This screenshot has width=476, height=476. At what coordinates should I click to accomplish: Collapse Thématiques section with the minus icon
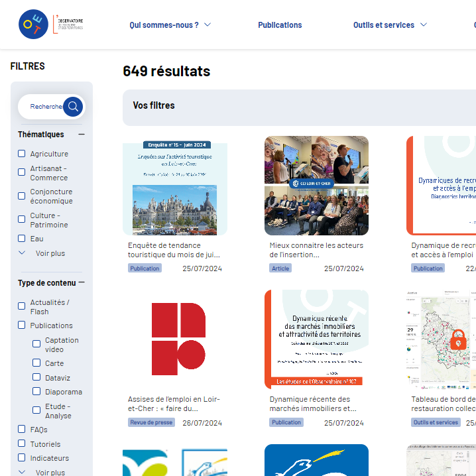(82, 135)
